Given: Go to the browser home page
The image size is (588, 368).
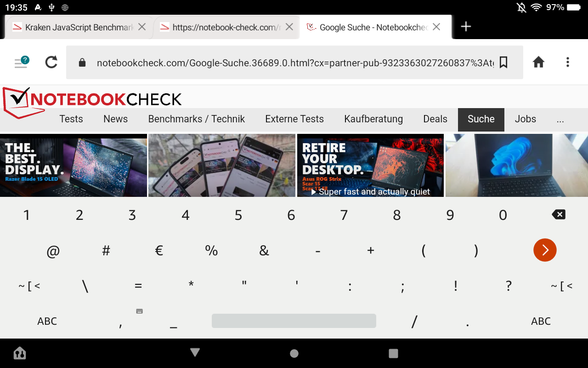Looking at the screenshot, I should click(538, 62).
